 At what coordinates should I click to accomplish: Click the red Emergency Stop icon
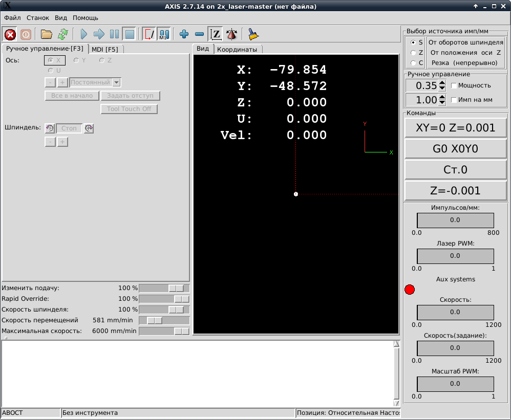tap(10, 34)
